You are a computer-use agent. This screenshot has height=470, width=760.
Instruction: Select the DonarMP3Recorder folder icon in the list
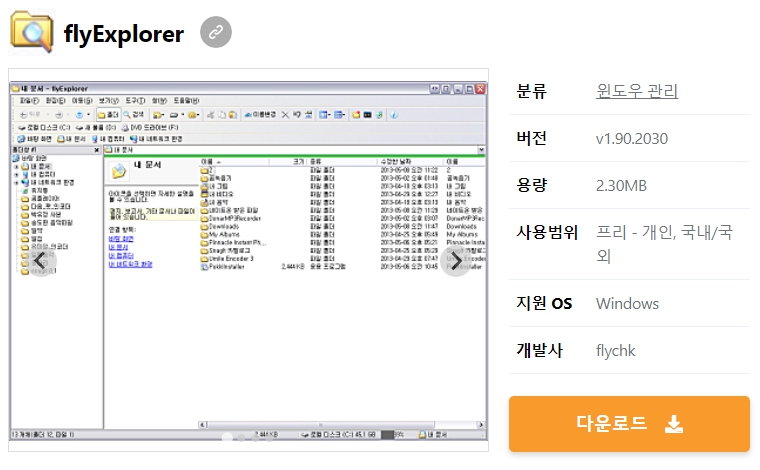(204, 219)
